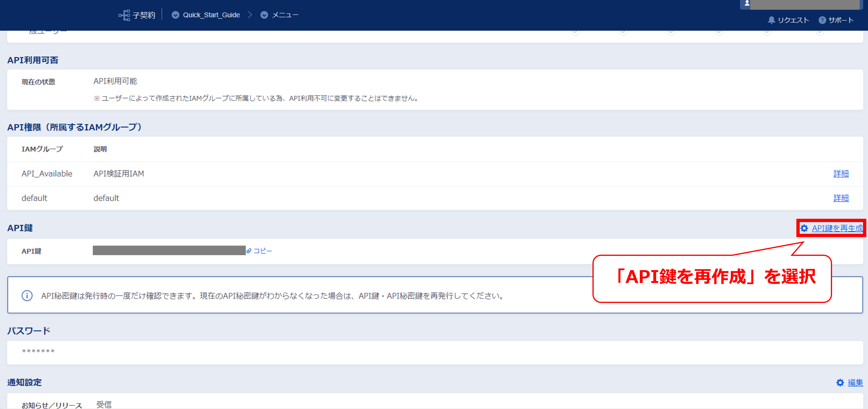Click the question mark icon next to サポート
This screenshot has height=409, width=868.
click(x=822, y=20)
